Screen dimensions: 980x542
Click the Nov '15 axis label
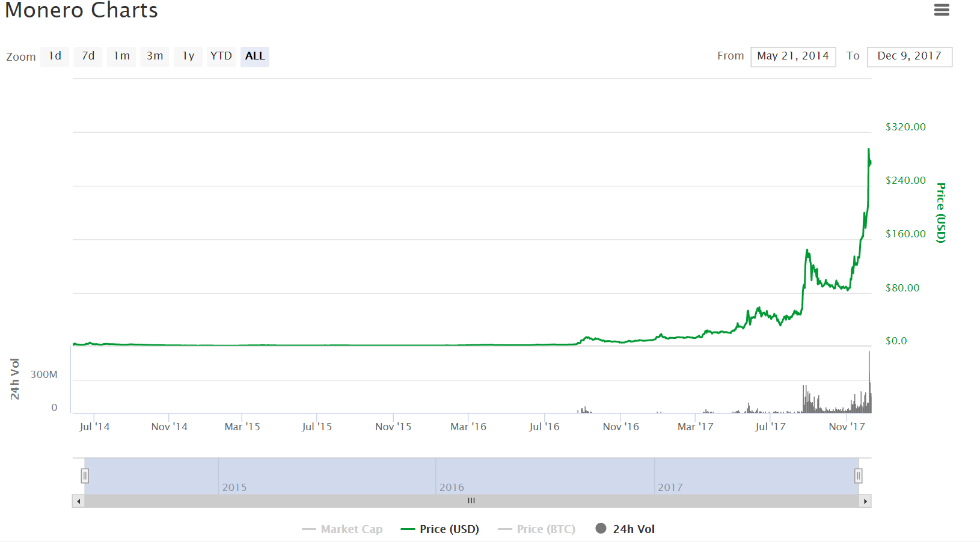tap(393, 427)
